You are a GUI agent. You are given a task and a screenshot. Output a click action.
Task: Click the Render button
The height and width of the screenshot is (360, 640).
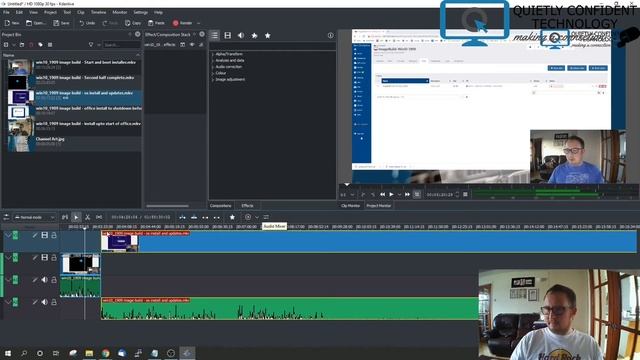pyautogui.click(x=182, y=23)
